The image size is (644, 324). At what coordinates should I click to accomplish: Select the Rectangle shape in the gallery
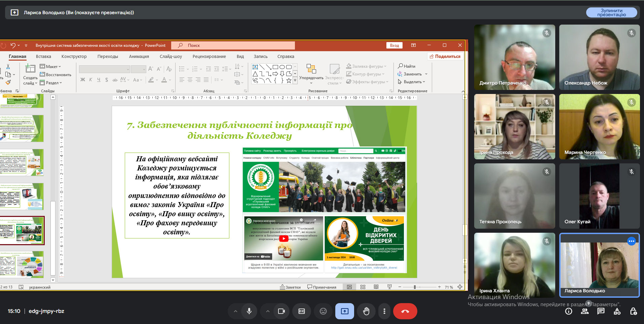pyautogui.click(x=275, y=67)
